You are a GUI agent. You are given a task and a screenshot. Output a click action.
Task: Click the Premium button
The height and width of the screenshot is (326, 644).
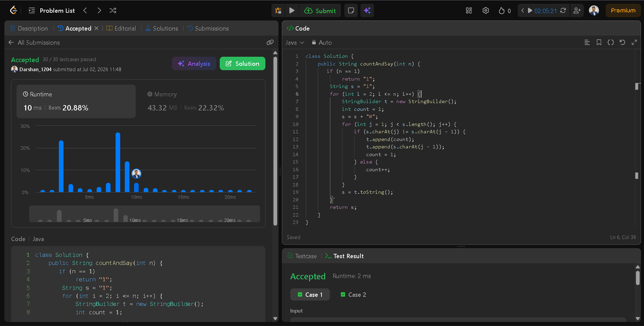coord(623,10)
